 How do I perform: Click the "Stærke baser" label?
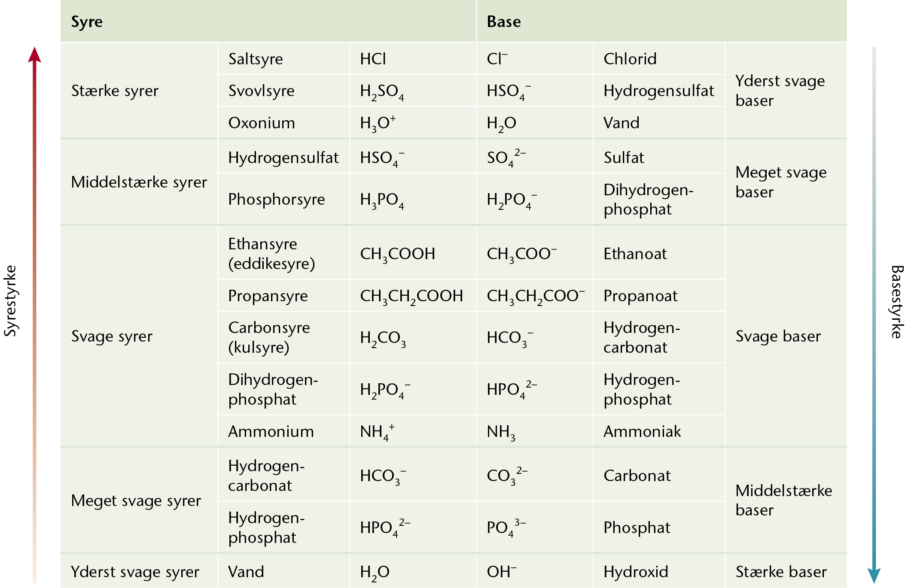click(781, 572)
